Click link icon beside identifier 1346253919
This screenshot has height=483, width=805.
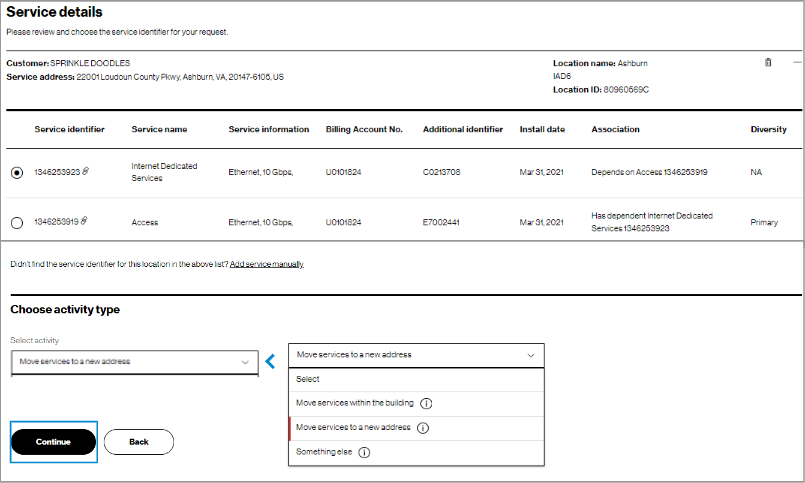[x=84, y=221]
